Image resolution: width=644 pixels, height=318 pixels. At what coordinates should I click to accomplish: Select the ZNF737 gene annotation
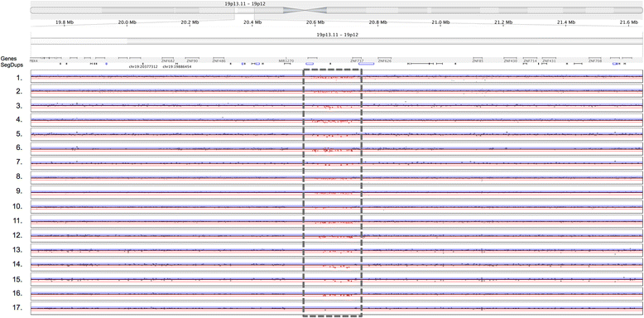click(357, 60)
